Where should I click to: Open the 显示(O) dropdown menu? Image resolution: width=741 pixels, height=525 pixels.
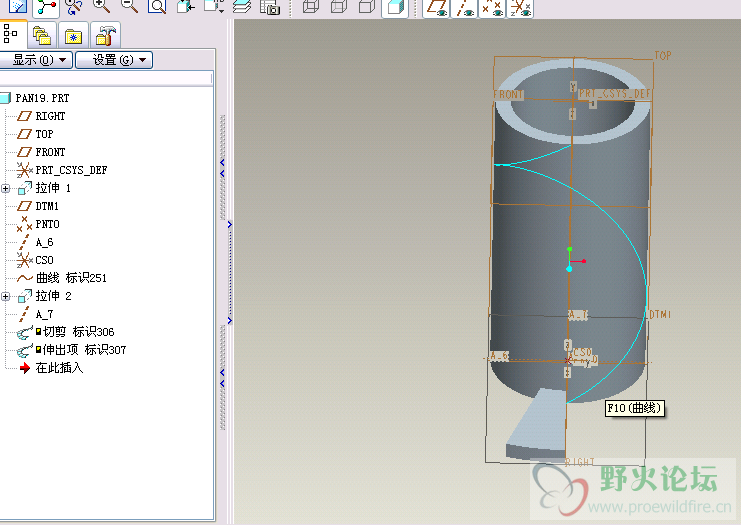35,60
